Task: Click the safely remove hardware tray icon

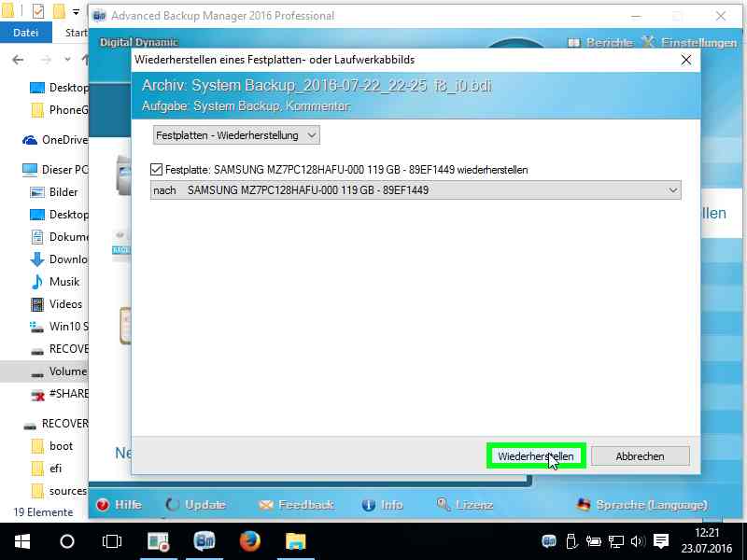Action: (571, 541)
